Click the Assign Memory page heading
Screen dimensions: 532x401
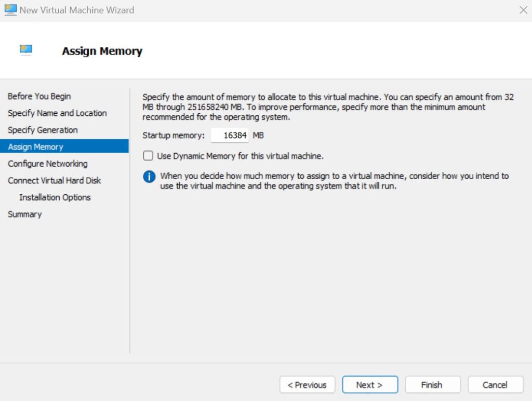click(102, 51)
